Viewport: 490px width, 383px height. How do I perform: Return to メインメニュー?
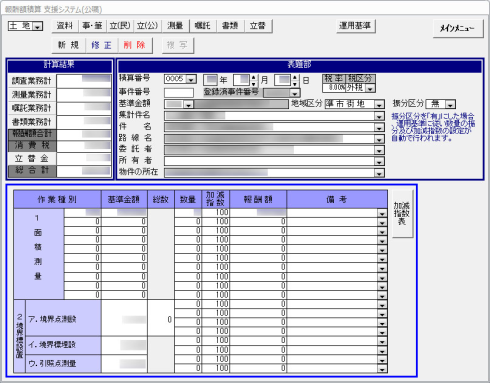pos(457,29)
